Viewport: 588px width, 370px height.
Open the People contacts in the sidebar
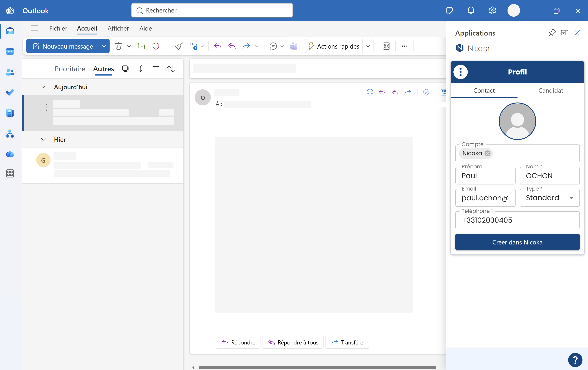pos(10,72)
